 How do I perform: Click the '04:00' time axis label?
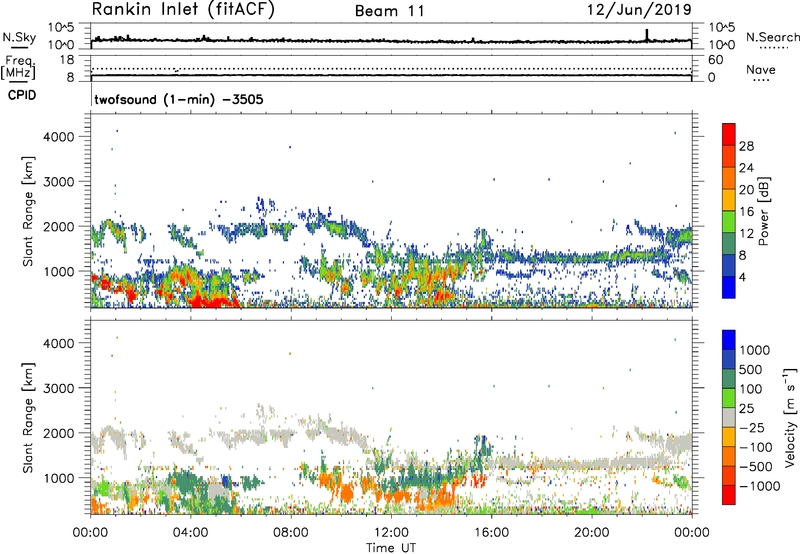[191, 533]
